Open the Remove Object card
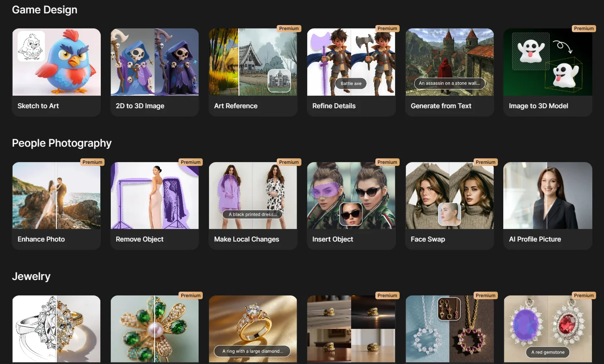Viewport: 604px width, 364px height. [155, 206]
